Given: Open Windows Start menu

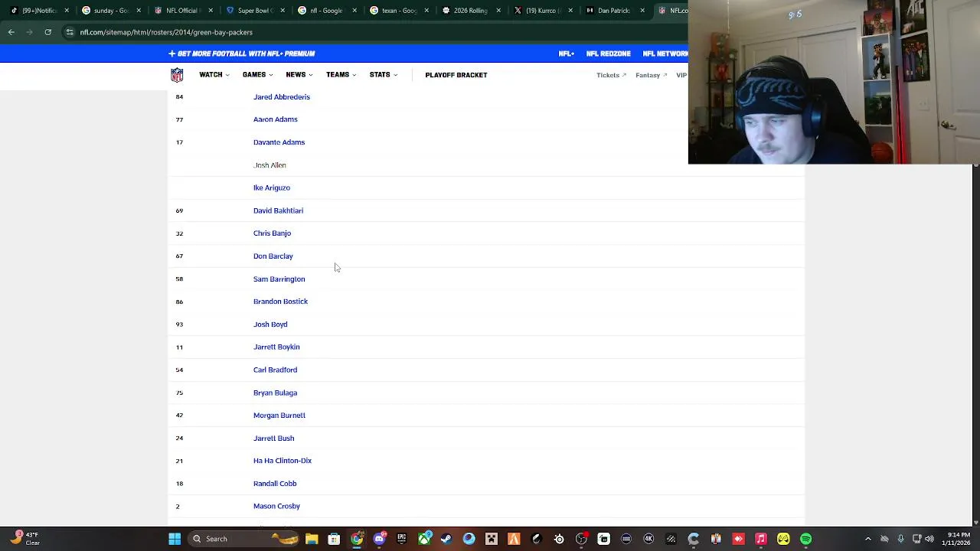Looking at the screenshot, I should point(175,539).
